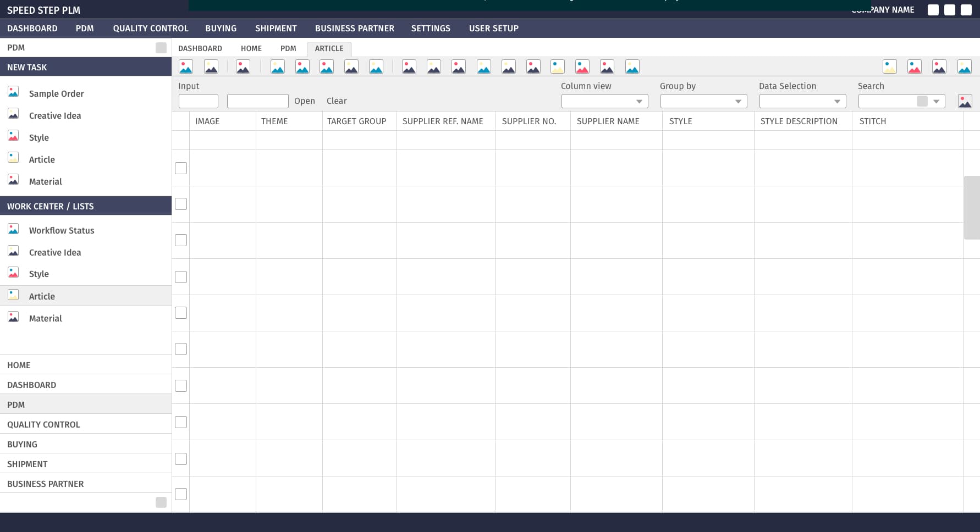Click the Article icon in New Task section
The height and width of the screenshot is (532, 980).
coord(13,158)
